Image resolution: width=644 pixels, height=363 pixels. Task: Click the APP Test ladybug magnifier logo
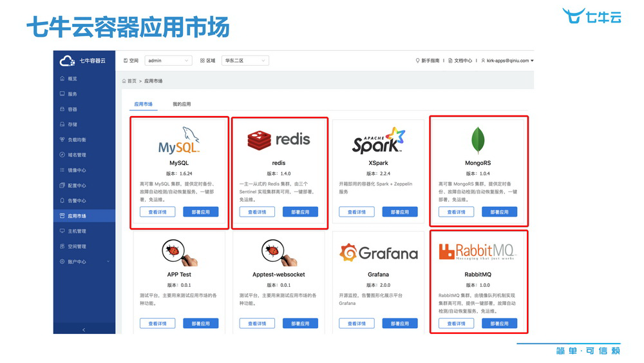pos(179,252)
